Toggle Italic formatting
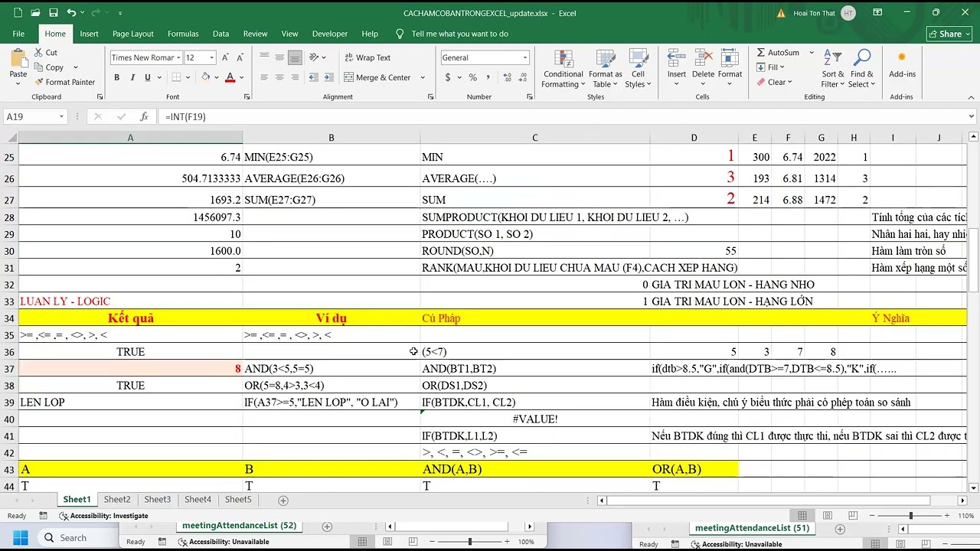The width and height of the screenshot is (980, 551). 132,77
